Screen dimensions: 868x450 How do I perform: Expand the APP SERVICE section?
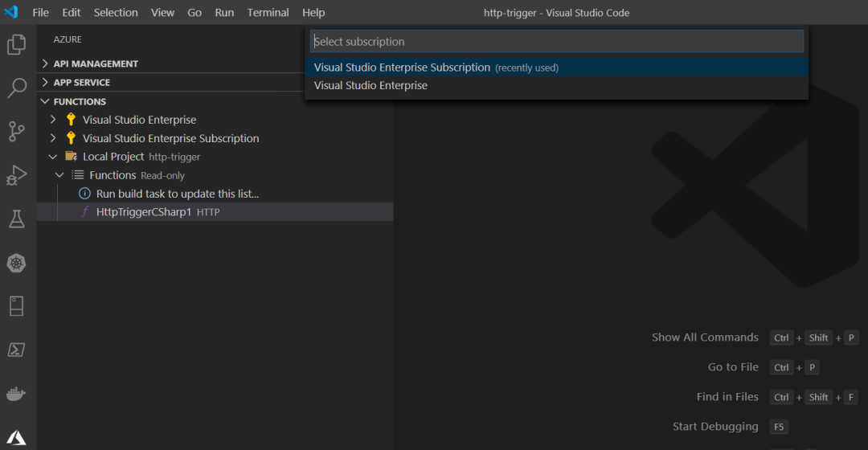point(45,83)
